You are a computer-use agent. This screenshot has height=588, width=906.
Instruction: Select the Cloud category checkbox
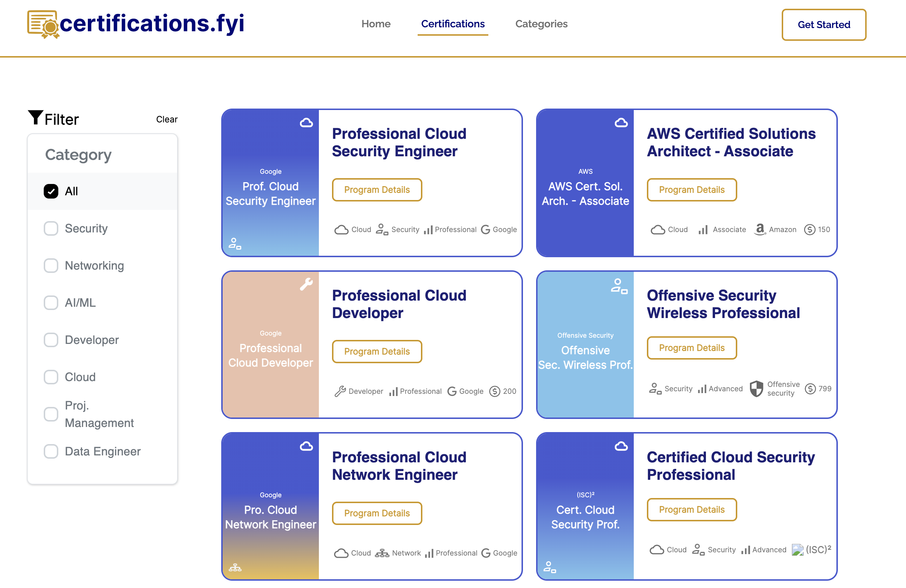(51, 377)
